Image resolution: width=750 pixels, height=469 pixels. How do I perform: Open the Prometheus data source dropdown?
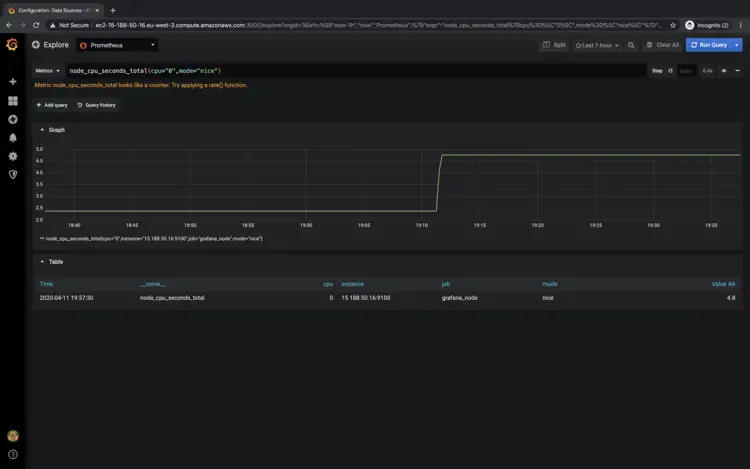[x=117, y=45]
